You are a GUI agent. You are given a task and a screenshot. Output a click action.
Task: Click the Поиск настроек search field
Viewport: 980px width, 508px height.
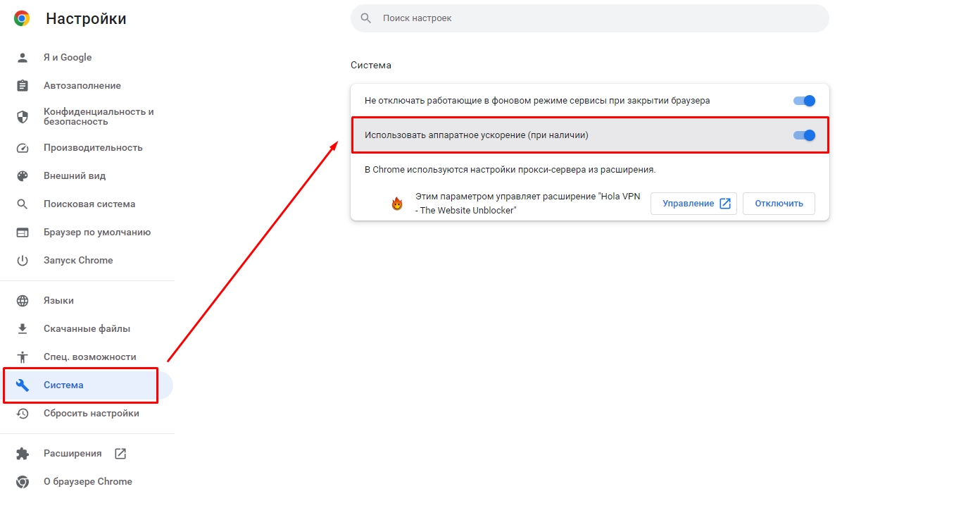point(589,18)
